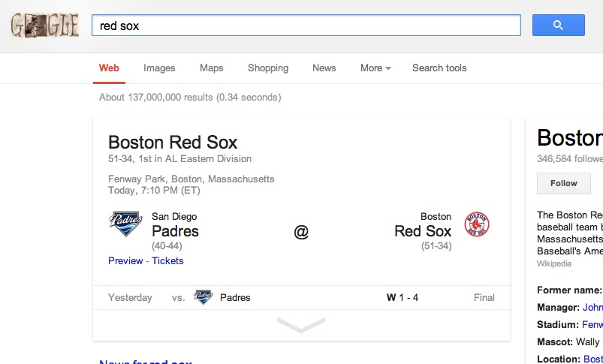Click the Boston title in the knowledge panel
603x364 pixels.
(x=570, y=137)
